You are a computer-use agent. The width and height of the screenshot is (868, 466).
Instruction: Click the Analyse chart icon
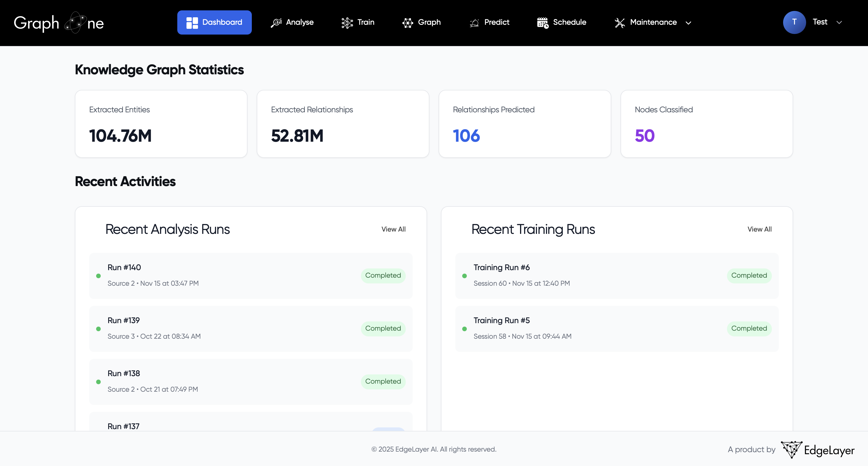(276, 22)
